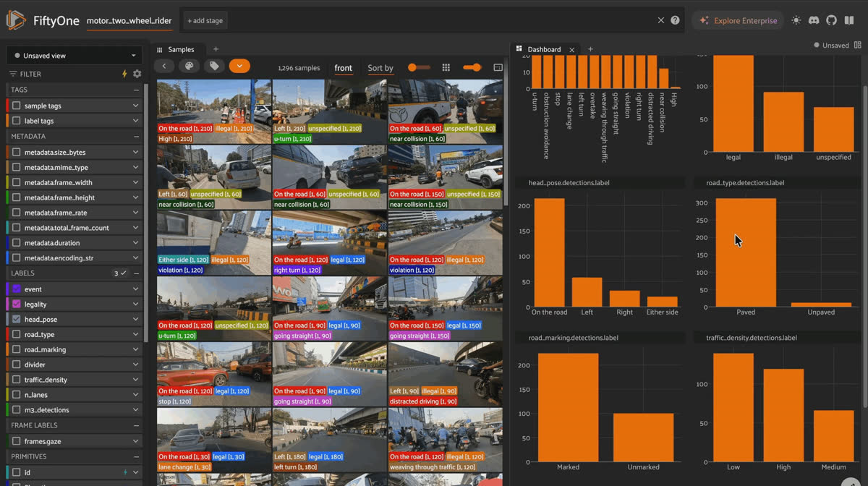This screenshot has width=868, height=486.
Task: Open the Sort by option
Action: (380, 68)
